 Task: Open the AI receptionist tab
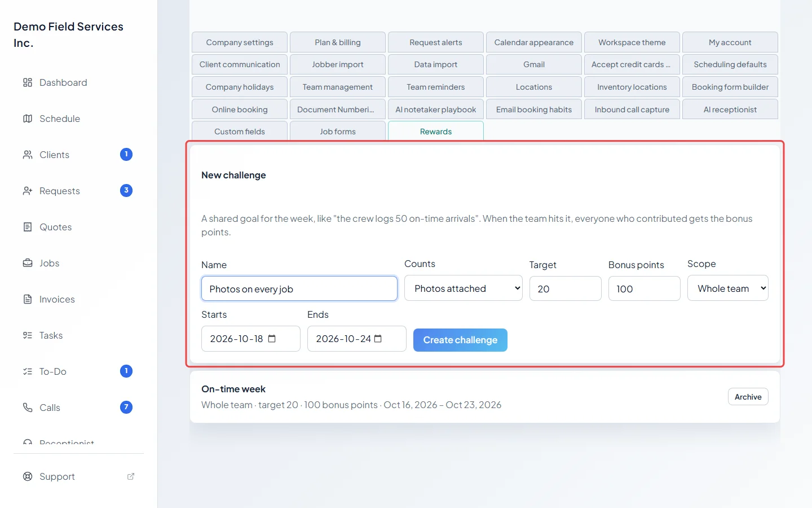coord(730,110)
